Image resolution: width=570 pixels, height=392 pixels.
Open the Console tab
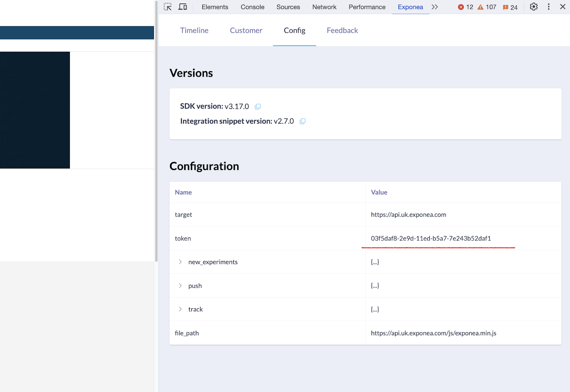pyautogui.click(x=253, y=7)
